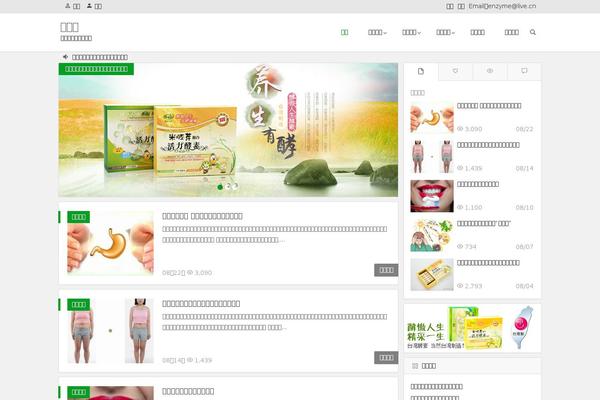Expand the second nav dropdown chevron
Screen dimensions: 600x400
pyautogui.click(x=419, y=33)
